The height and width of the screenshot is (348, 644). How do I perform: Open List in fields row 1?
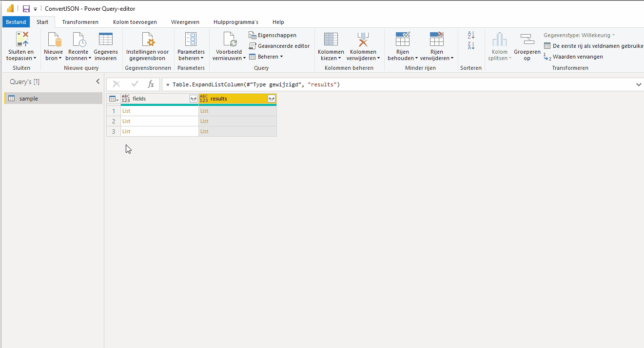point(126,111)
